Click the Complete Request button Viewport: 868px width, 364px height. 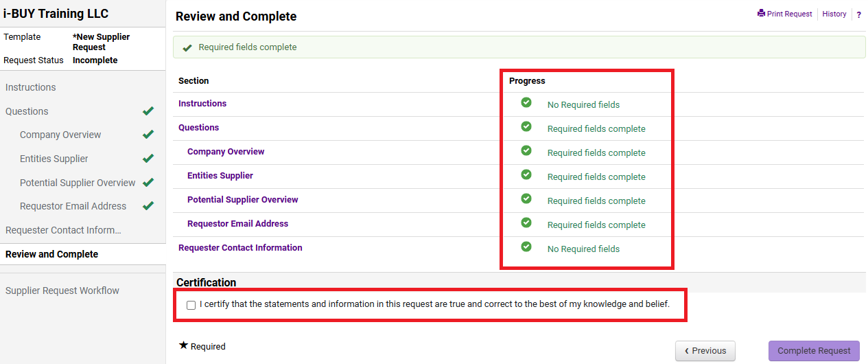(x=814, y=350)
